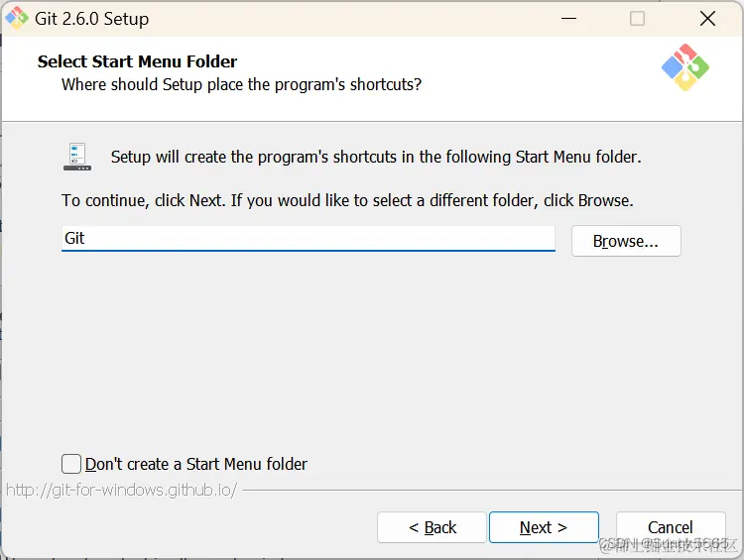Image resolution: width=744 pixels, height=560 pixels.
Task: Click the Git logo in header
Action: [x=685, y=67]
